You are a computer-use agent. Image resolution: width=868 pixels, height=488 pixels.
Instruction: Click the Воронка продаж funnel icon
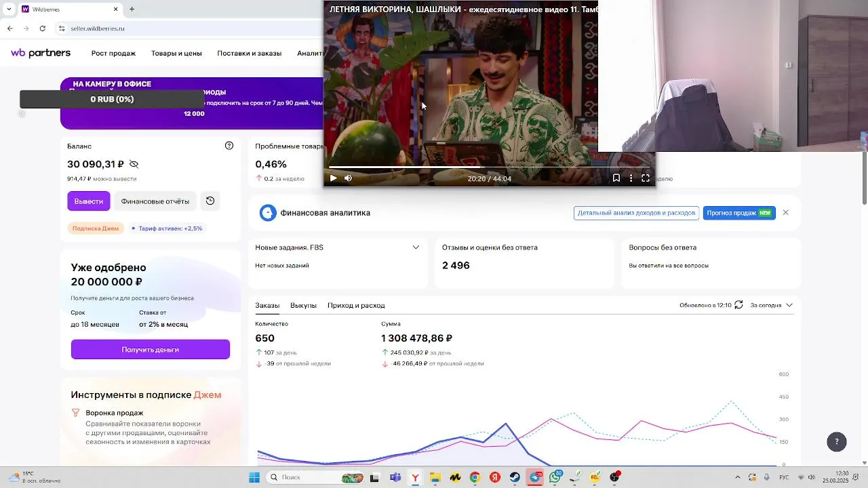76,413
